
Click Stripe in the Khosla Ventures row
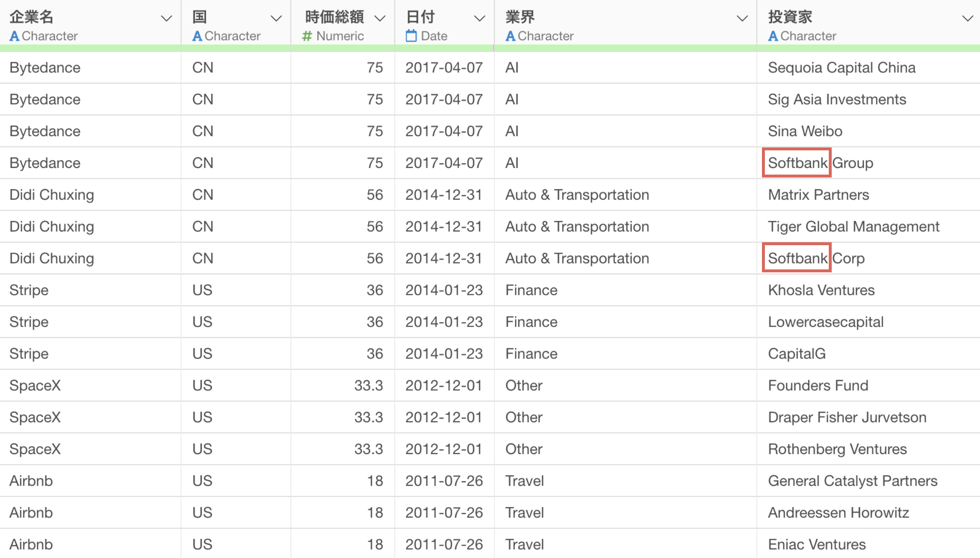pos(90,290)
